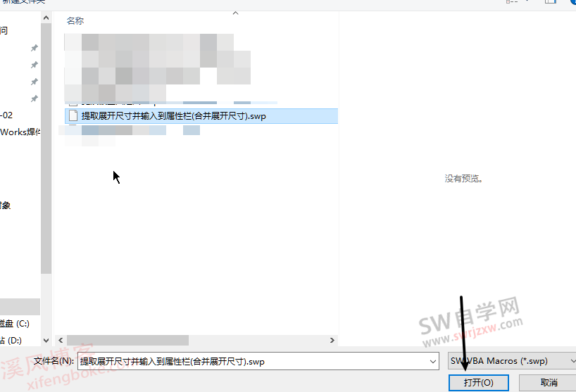Open the Works焊件 folder in navigation pane
Viewport: 576px width, 392px height.
click(20, 132)
